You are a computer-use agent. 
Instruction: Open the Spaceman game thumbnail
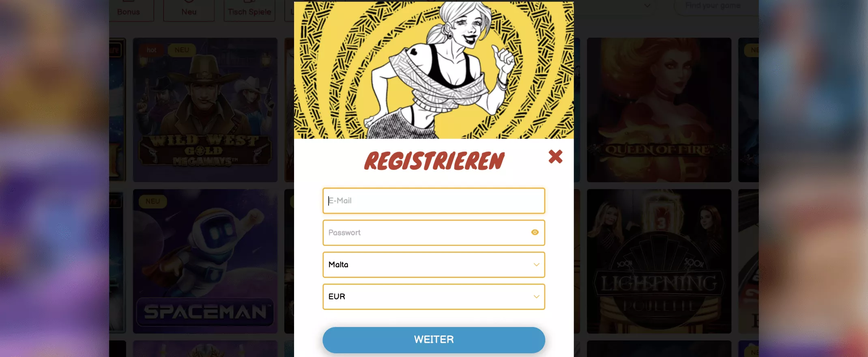[205, 261]
